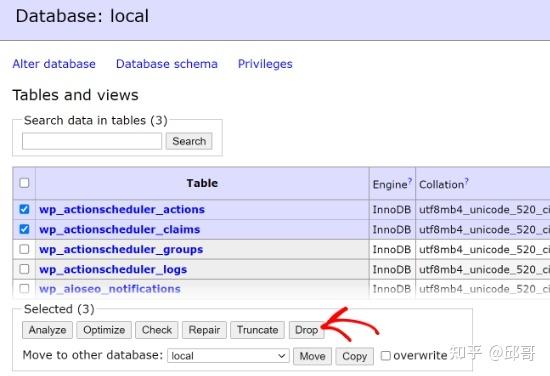Toggle the select-all tables checkbox in header

point(24,183)
